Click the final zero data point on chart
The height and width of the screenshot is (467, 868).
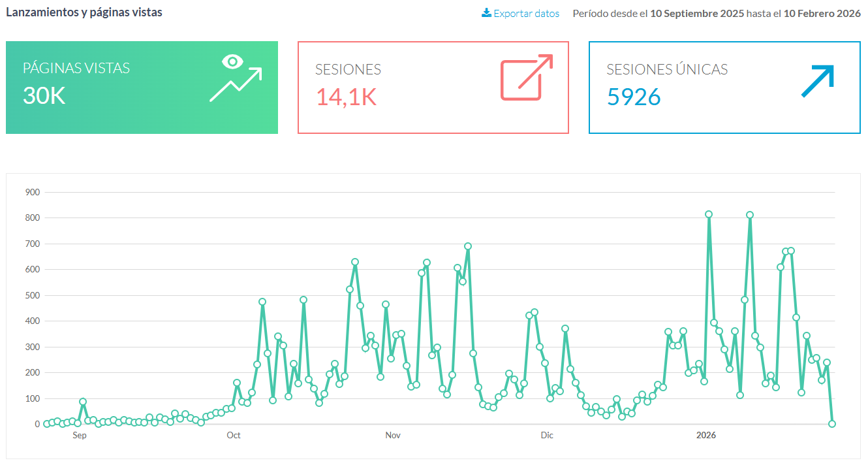coord(832,424)
